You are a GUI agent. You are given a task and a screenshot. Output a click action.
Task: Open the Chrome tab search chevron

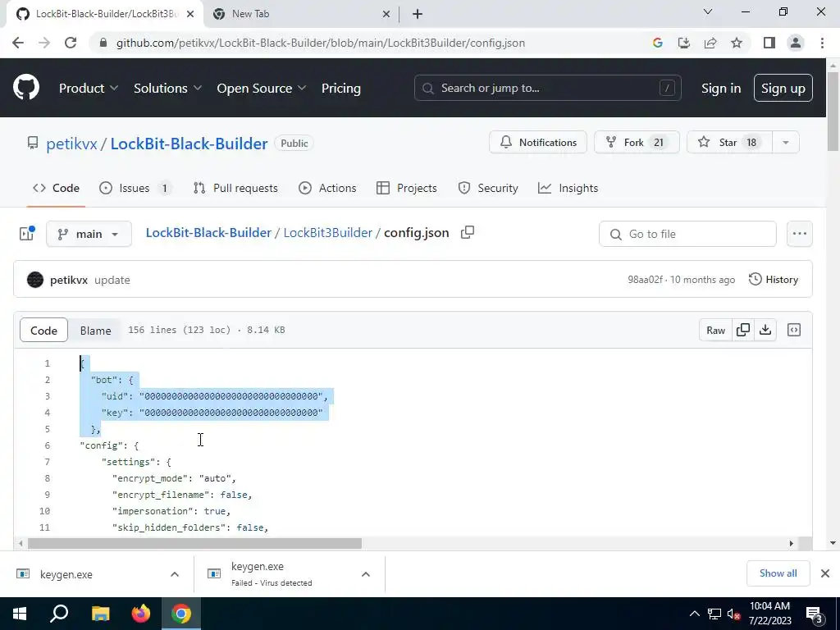708,11
